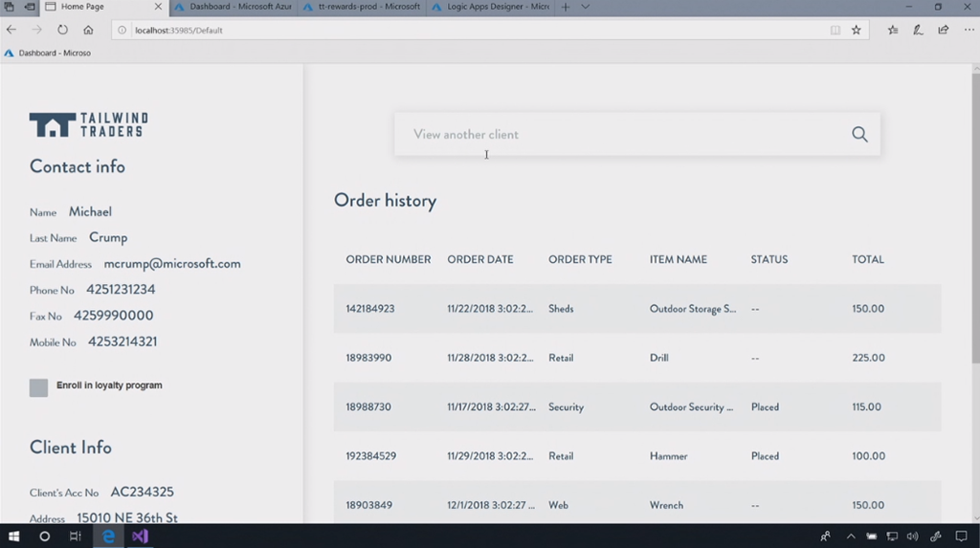Screen dimensions: 980x548
Task: Open the favorites hub icon
Action: [x=893, y=30]
